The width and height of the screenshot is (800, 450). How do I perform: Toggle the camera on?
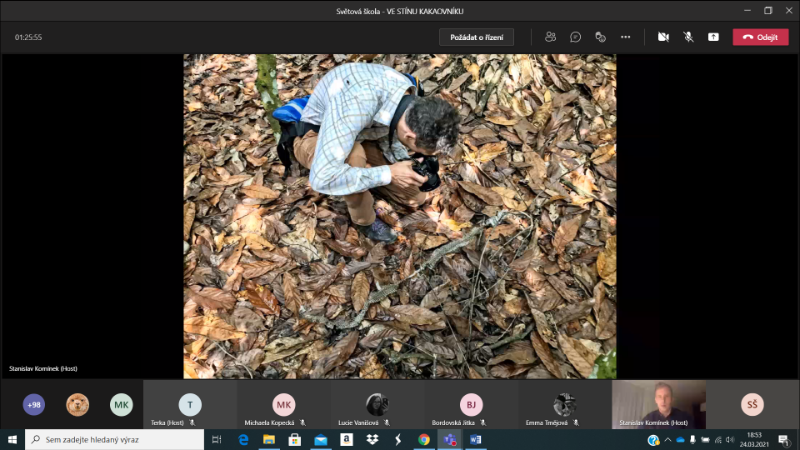pos(662,37)
